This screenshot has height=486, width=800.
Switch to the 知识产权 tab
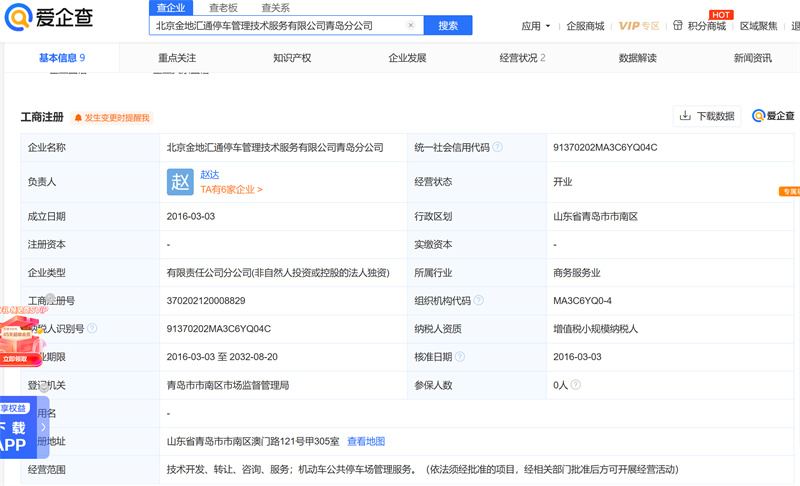pos(292,58)
